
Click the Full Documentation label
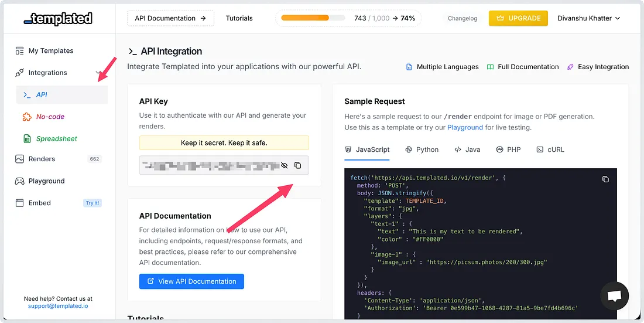pyautogui.click(x=528, y=67)
